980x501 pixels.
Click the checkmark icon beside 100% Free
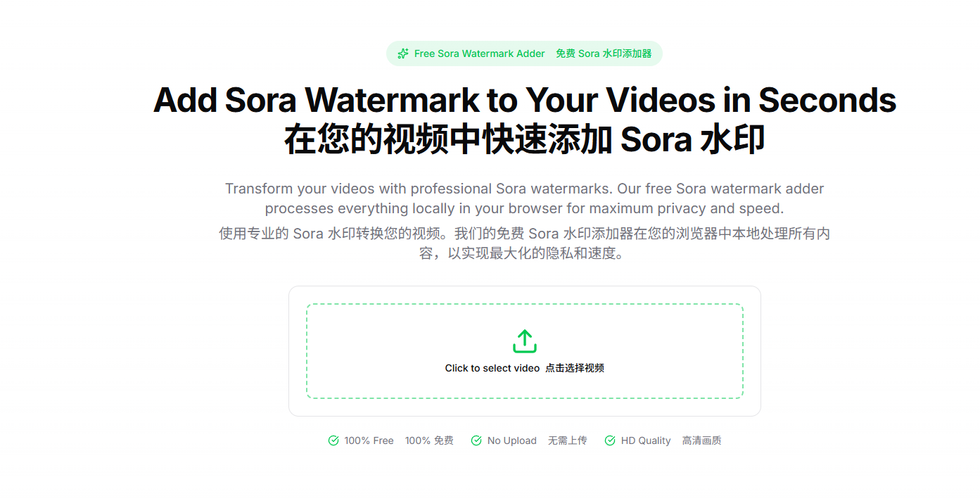tap(333, 440)
